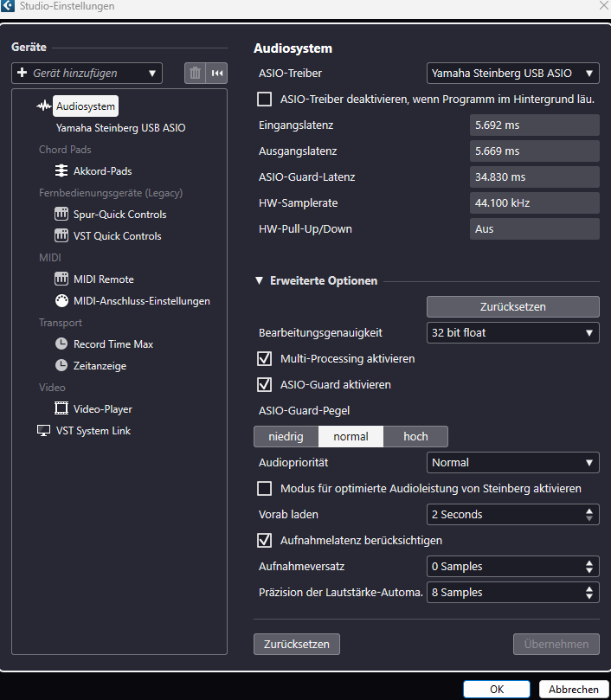
Task: Open the ASIO-Treiber dropdown
Action: (x=512, y=74)
